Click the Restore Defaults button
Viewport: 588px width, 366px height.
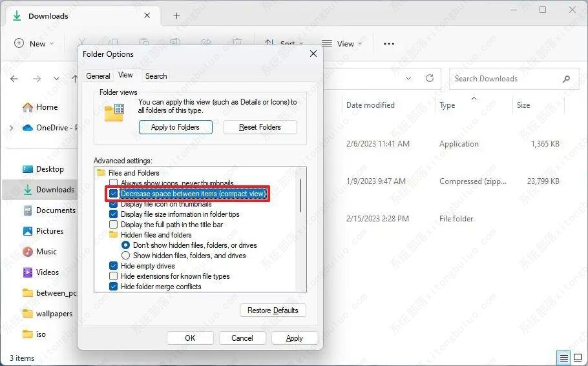tap(273, 310)
